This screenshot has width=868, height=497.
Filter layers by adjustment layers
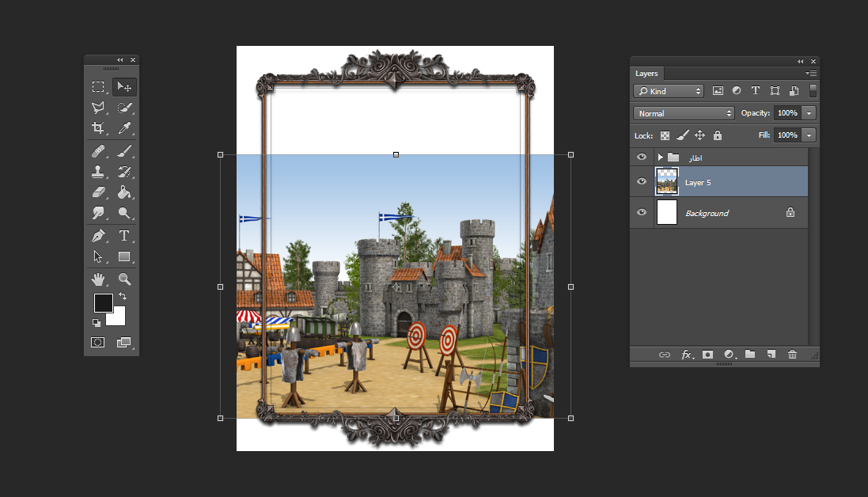tap(737, 91)
